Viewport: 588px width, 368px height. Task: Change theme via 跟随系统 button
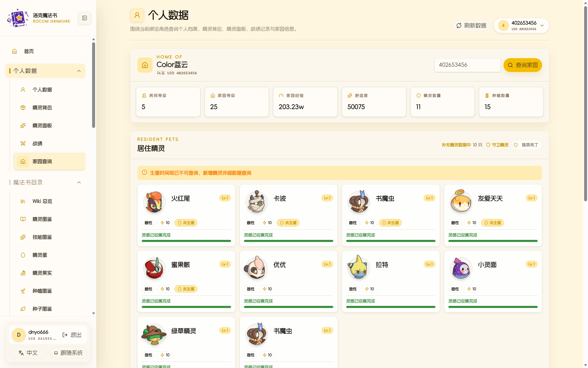click(x=68, y=353)
